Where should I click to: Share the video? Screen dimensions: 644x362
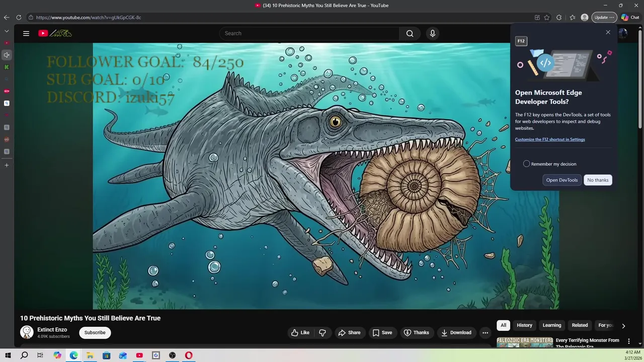[349, 332]
